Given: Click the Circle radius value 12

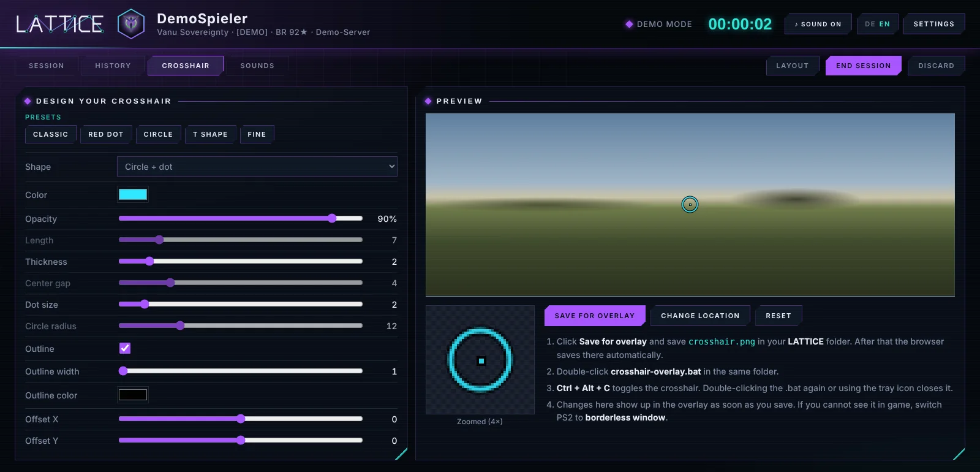Looking at the screenshot, I should point(392,326).
